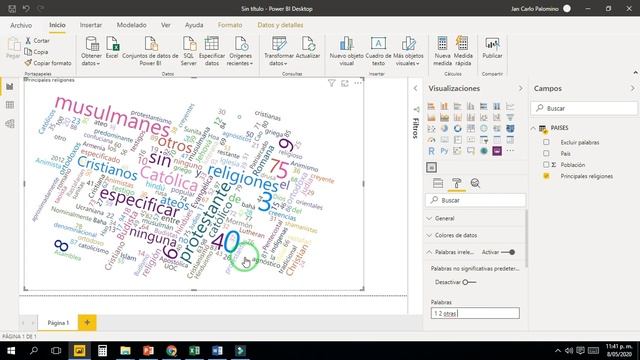This screenshot has width=640, height=360.
Task: Click the Especificar datos button
Action: pos(212,51)
